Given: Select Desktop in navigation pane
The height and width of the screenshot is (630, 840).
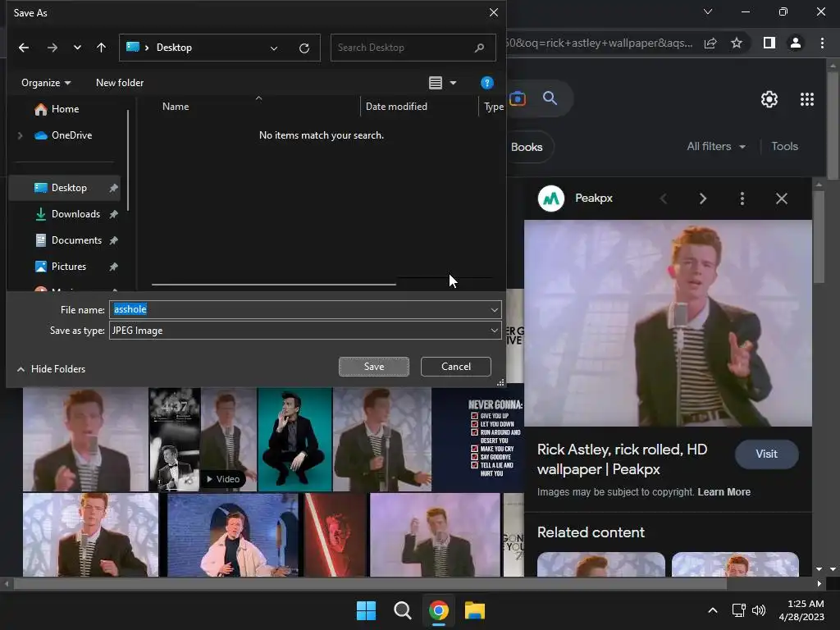Looking at the screenshot, I should click(64, 188).
